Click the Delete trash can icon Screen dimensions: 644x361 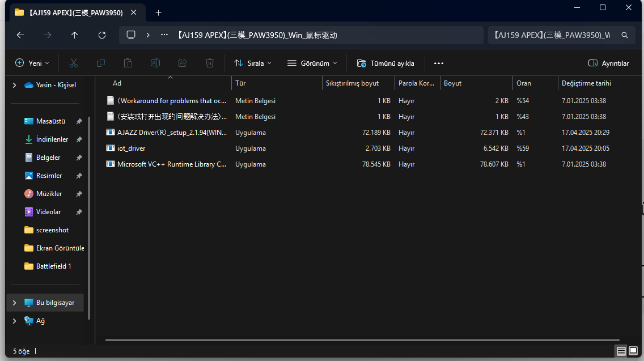pyautogui.click(x=210, y=63)
